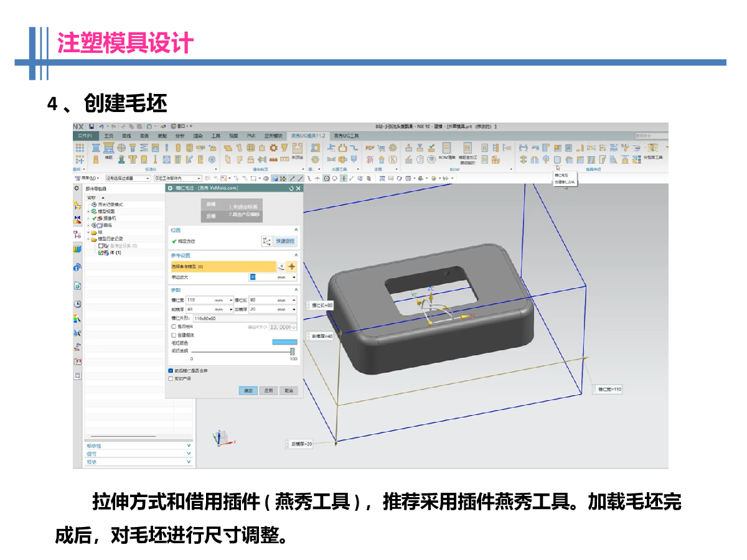This screenshot has width=747, height=560.
Task: Open the 文件(F) menu
Action: point(85,136)
